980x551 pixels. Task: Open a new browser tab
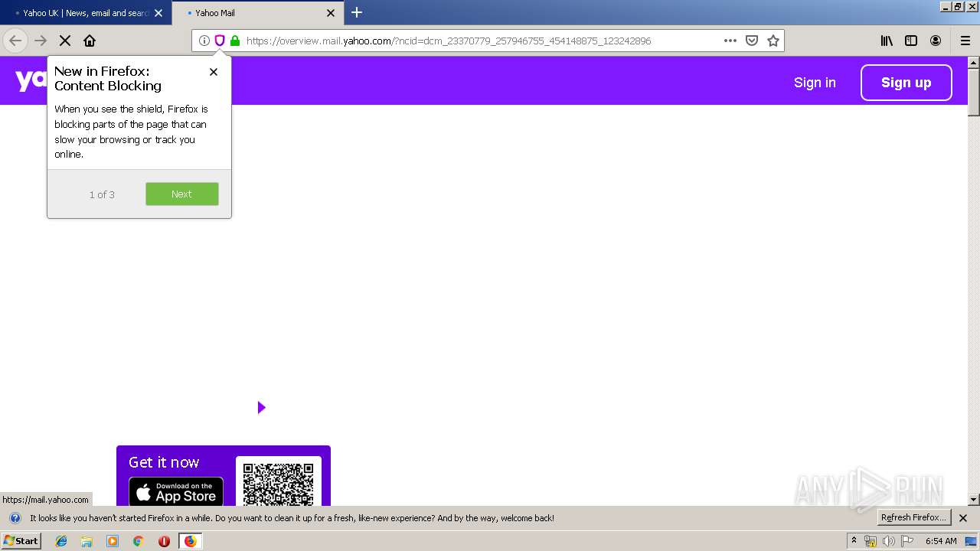click(x=357, y=12)
